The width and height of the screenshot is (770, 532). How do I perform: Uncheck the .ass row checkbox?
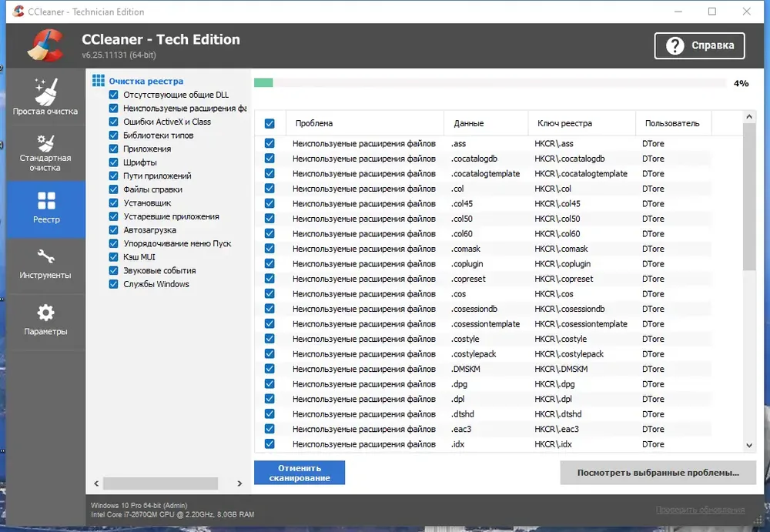tap(269, 143)
